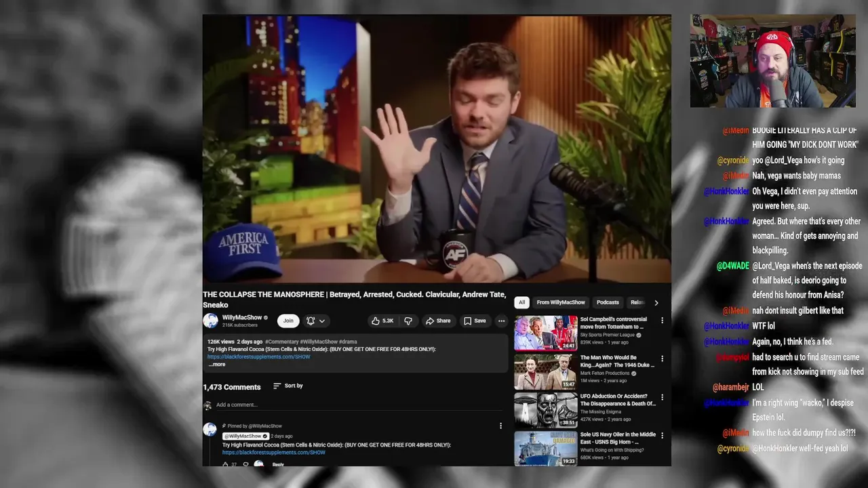
Task: Join the WillyMacShow channel membership
Action: 288,321
